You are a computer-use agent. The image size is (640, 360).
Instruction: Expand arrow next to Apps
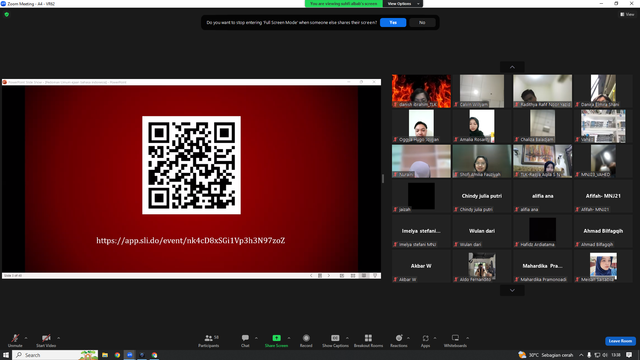pos(435,338)
